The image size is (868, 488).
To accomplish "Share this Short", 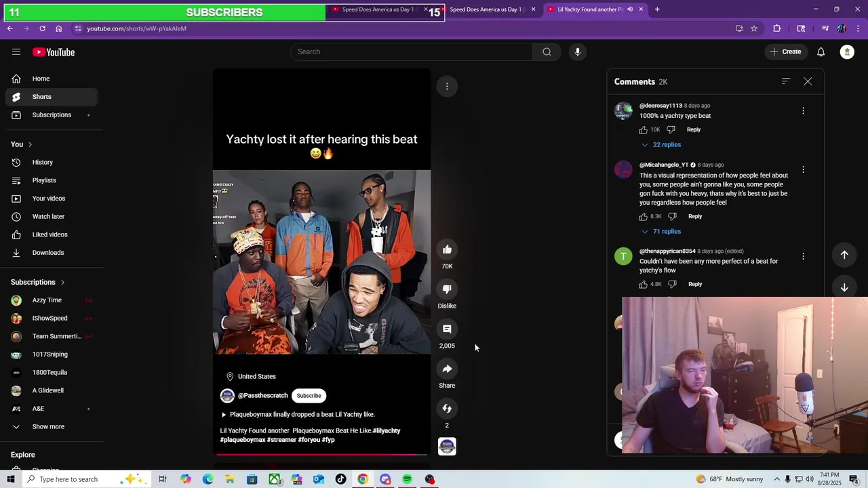I will (447, 369).
